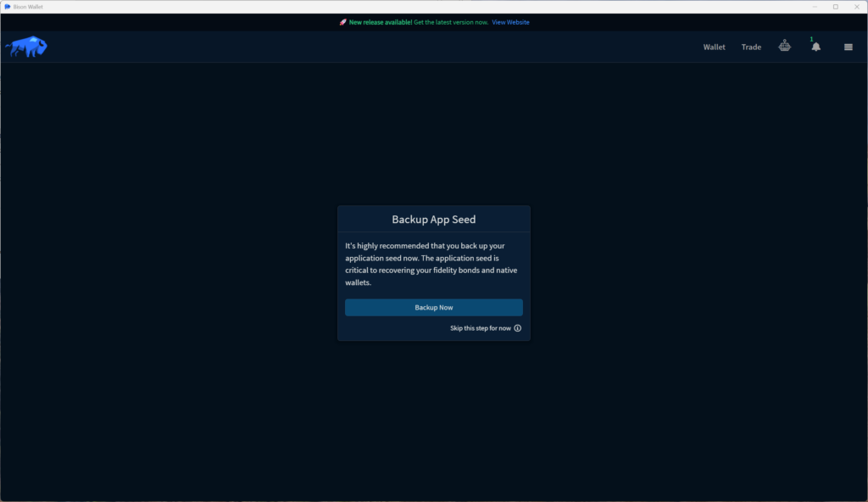The height and width of the screenshot is (502, 868).
Task: Open the market maker robot icon
Action: 785,47
